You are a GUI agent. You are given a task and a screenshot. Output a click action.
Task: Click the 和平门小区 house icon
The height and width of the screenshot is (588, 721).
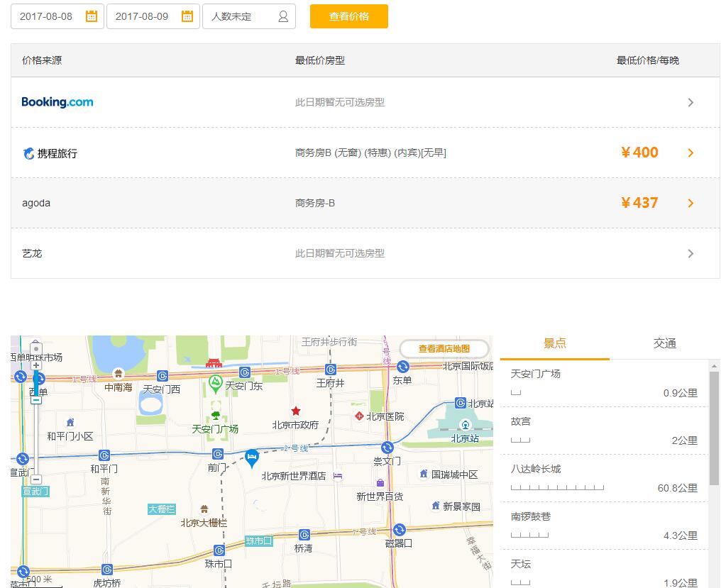[70, 422]
